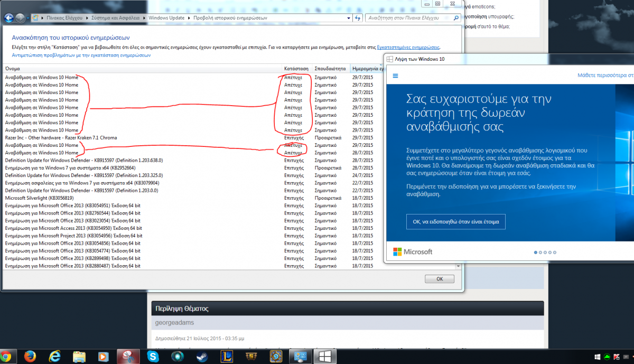Sort by the Σπουδαιότητα column header

[x=331, y=69]
